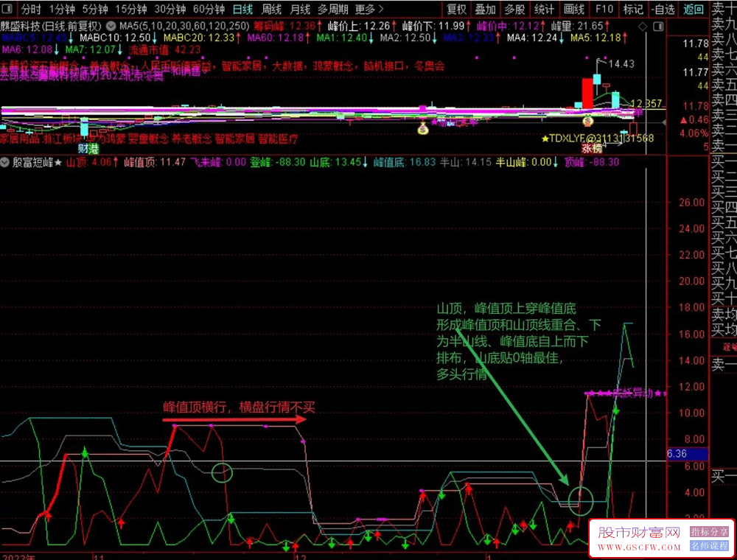
Task: Select the 60分钟 period tab
Action: 209,9
